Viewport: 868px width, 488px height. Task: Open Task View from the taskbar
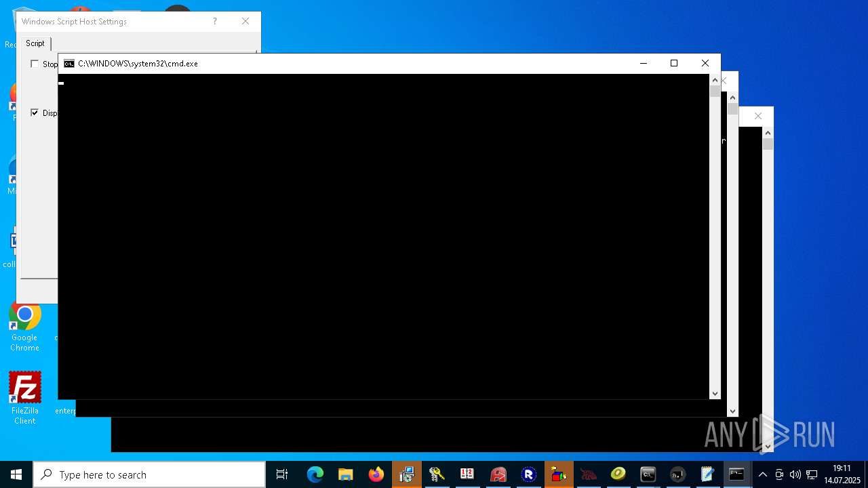(x=282, y=474)
